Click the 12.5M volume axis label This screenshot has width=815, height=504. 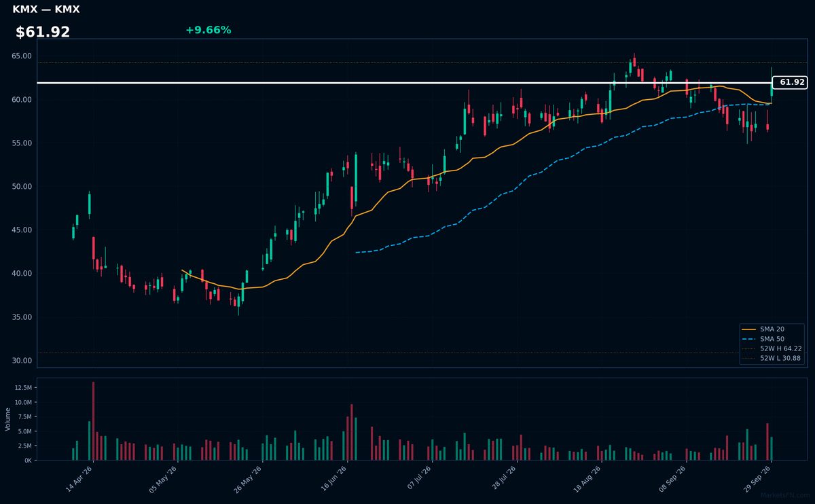(22, 387)
